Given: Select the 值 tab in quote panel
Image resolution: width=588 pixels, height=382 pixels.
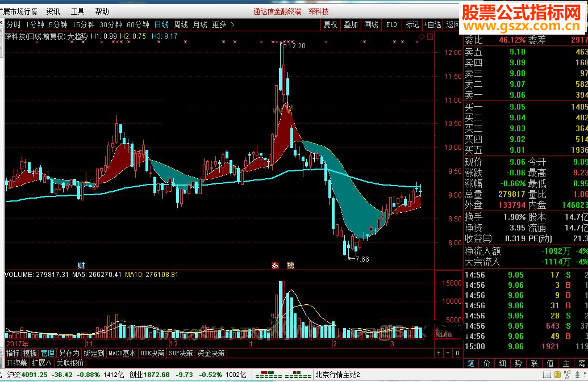Looking at the screenshot, I should coord(550,363).
